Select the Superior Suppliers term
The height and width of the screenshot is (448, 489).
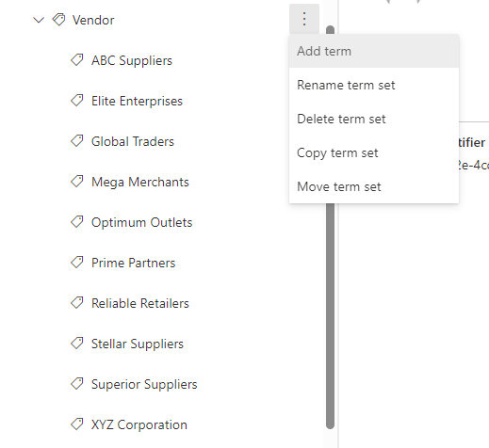(144, 384)
